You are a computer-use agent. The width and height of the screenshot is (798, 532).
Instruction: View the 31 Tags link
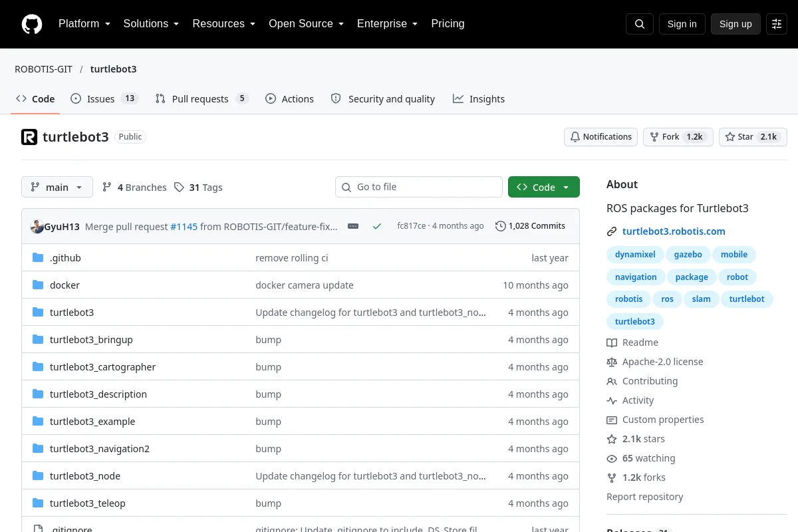pos(198,188)
